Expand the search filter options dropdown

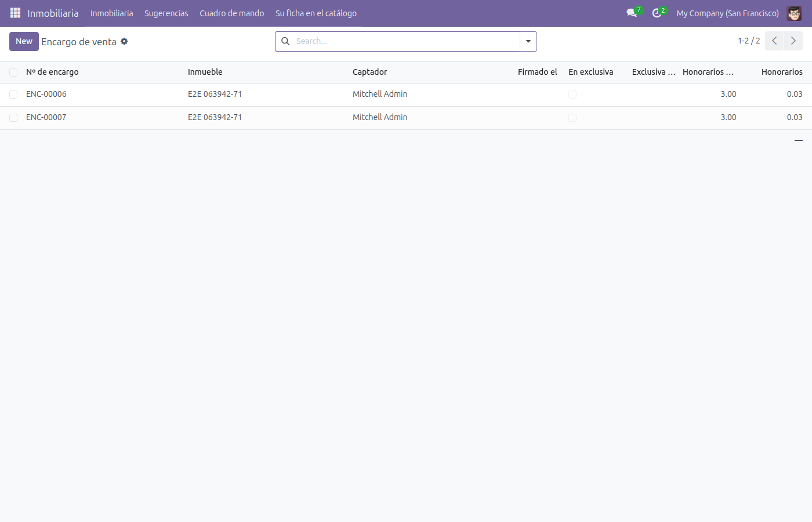pyautogui.click(x=528, y=41)
